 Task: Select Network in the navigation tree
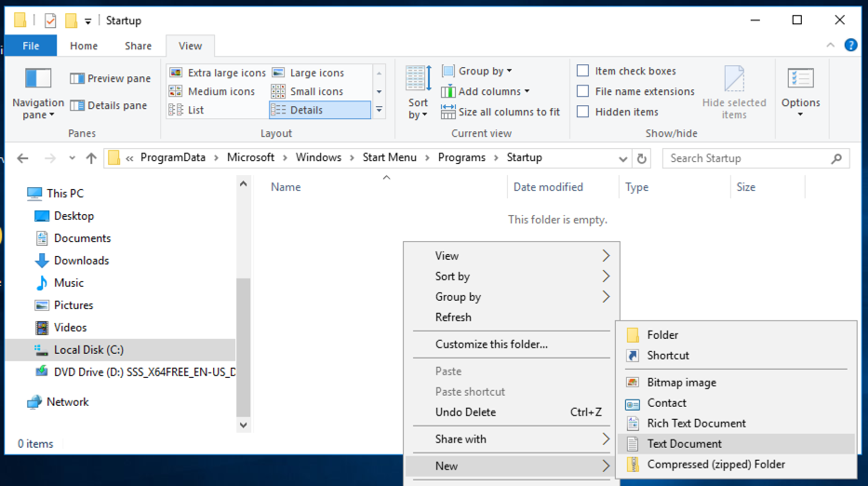[67, 402]
